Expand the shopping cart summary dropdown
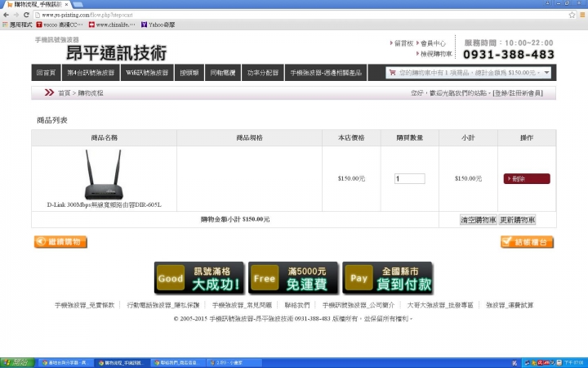 546,73
